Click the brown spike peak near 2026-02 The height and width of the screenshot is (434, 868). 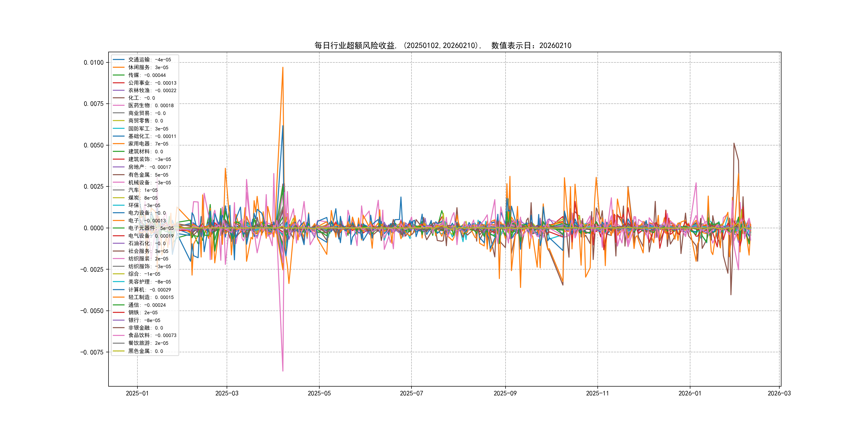point(734,144)
